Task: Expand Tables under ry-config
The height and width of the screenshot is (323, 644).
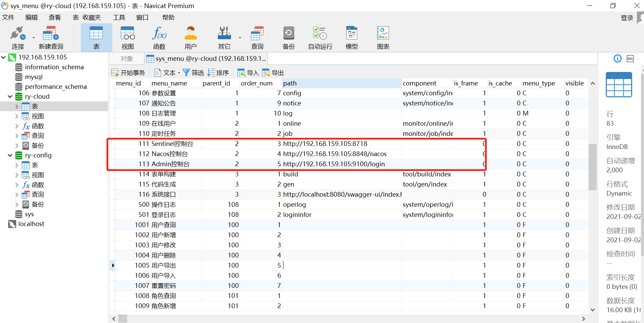Action: tap(17, 165)
